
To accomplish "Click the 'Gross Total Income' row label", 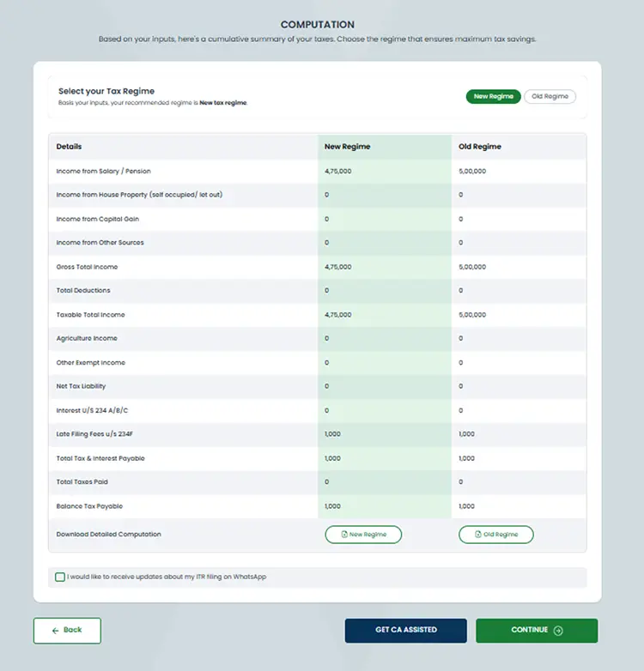I will (x=87, y=267).
